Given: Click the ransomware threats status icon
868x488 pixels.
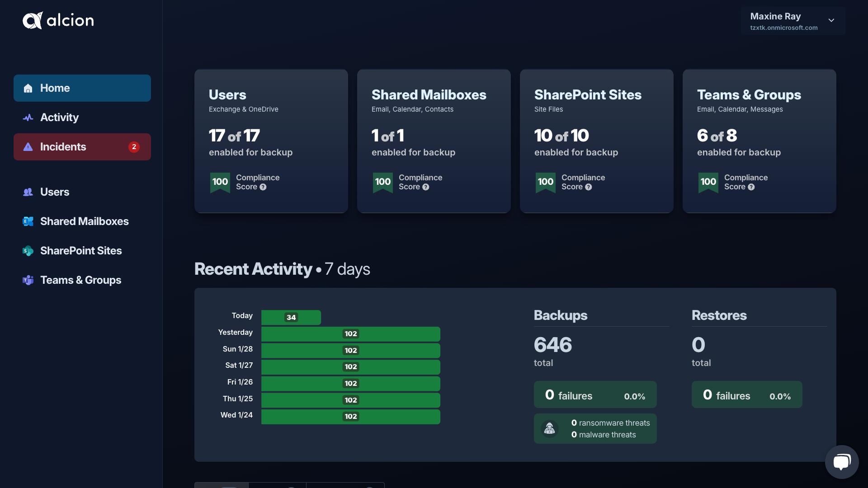Looking at the screenshot, I should pyautogui.click(x=549, y=428).
